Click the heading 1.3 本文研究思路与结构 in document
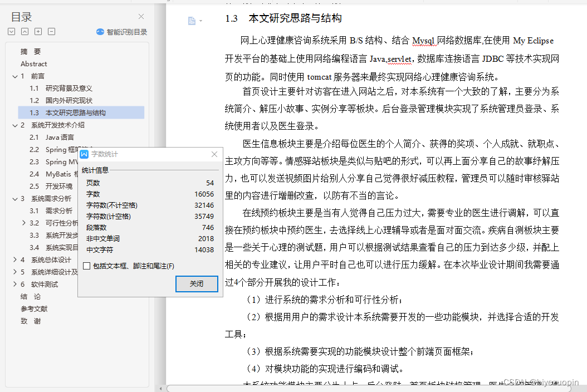The width and height of the screenshot is (587, 392). 283,18
